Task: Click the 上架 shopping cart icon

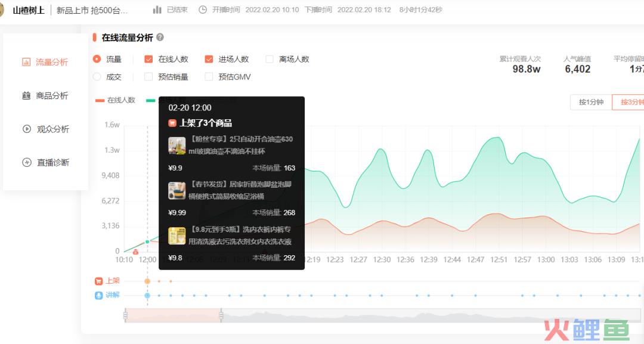Action: tap(98, 281)
